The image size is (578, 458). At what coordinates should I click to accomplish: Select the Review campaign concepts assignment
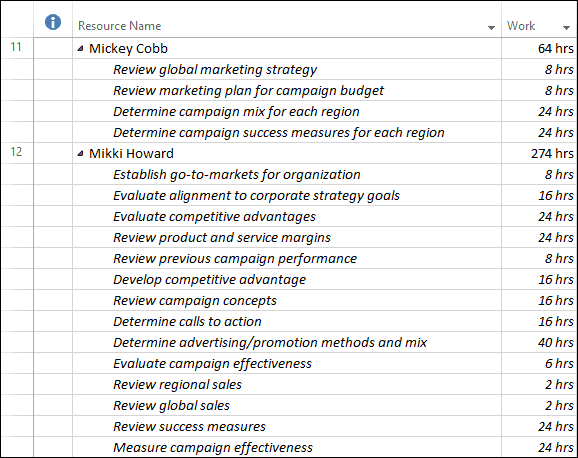[x=195, y=301]
